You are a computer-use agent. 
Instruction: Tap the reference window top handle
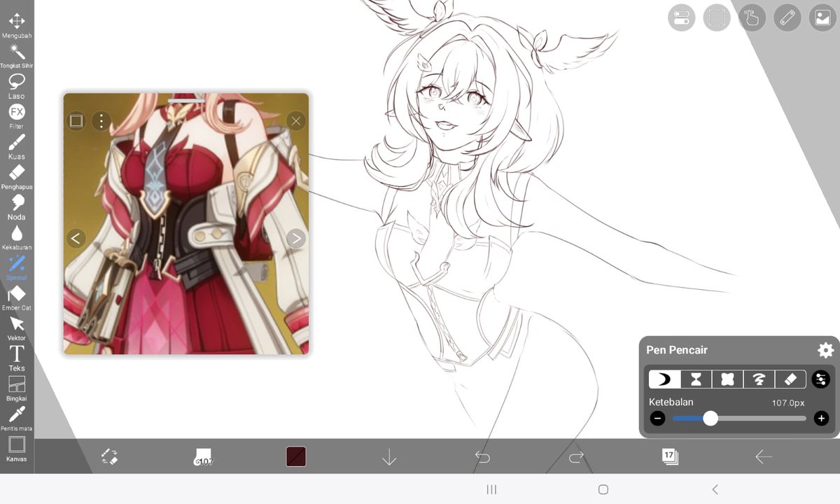click(x=186, y=101)
